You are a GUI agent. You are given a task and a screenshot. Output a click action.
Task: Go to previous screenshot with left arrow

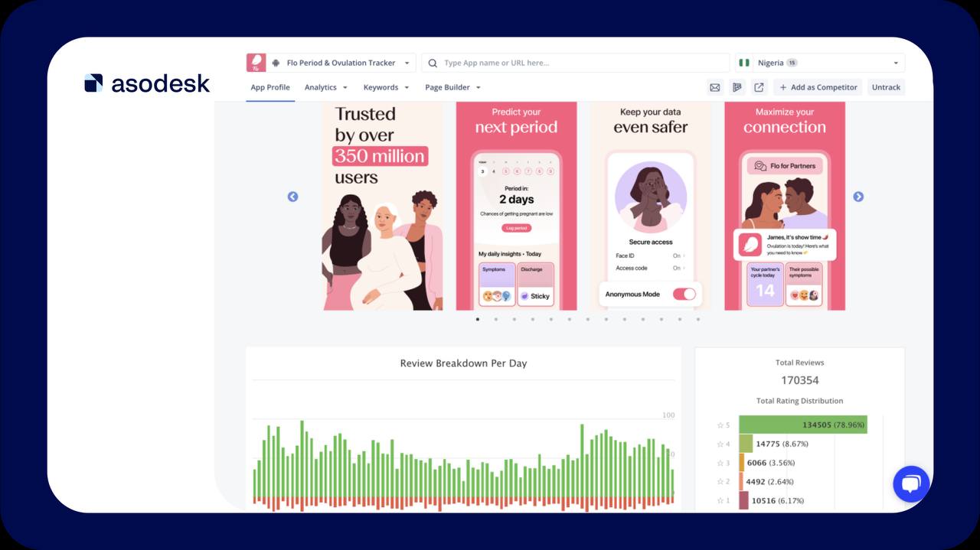coord(292,197)
